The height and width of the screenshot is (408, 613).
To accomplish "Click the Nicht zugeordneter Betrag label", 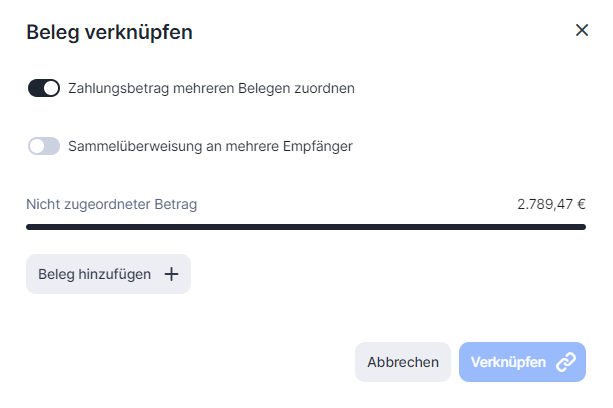I will click(x=111, y=204).
